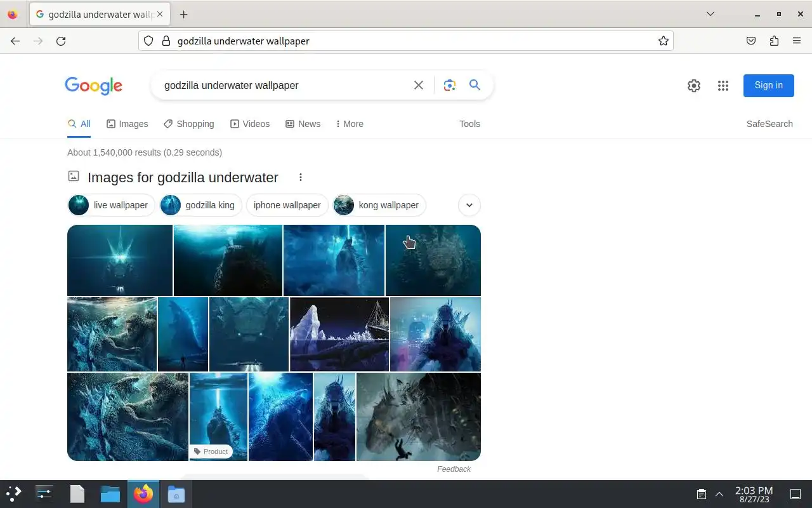
Task: Clear the search query with X
Action: pos(419,85)
